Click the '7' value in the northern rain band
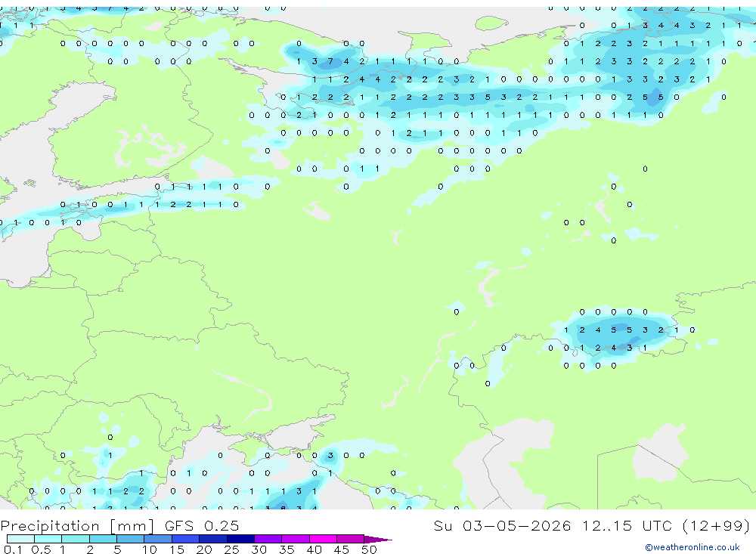 coord(330,61)
